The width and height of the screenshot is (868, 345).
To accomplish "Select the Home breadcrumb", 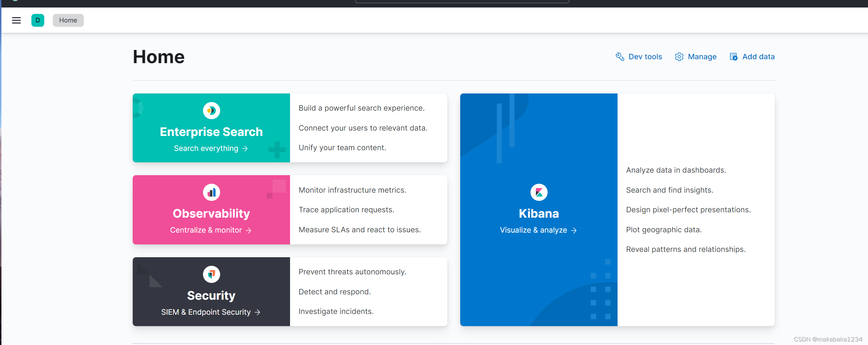I will coord(68,20).
